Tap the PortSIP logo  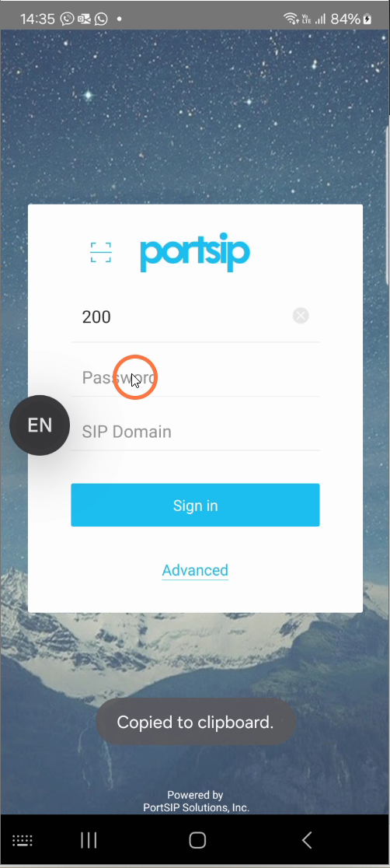point(195,253)
